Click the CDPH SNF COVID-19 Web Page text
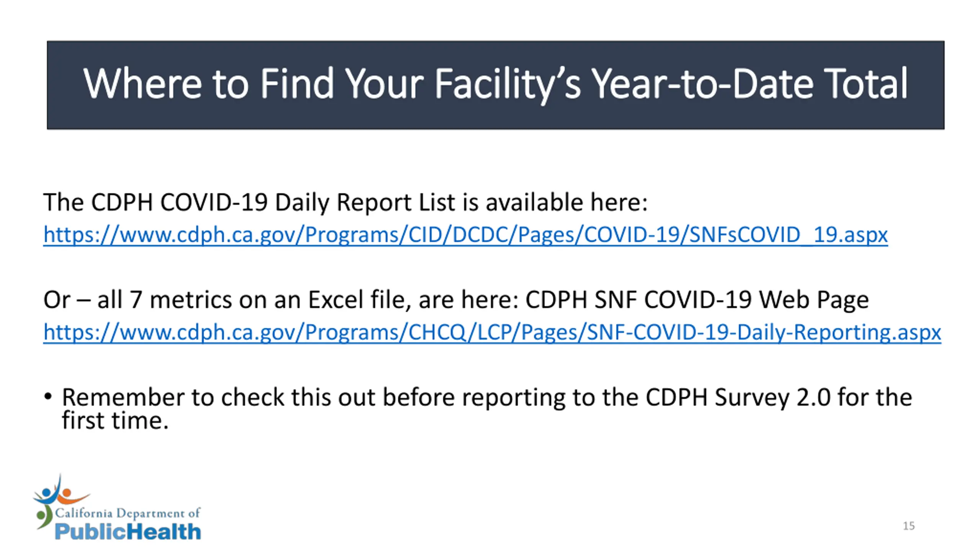980x551 pixels. coord(697,299)
